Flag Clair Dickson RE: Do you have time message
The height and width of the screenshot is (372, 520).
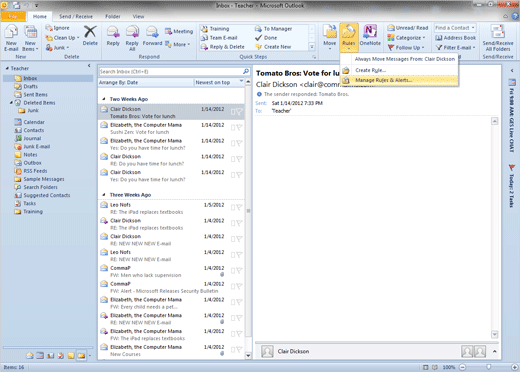(x=239, y=159)
